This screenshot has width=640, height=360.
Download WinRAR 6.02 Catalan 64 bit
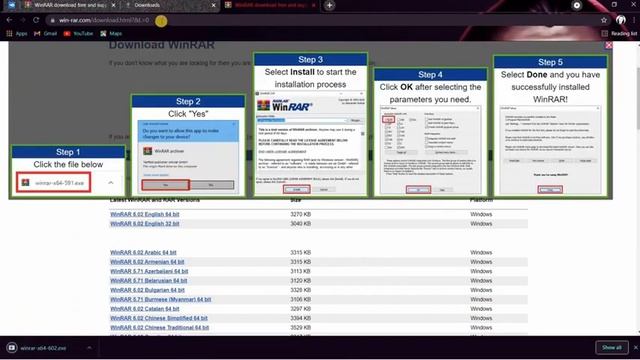tap(144, 309)
